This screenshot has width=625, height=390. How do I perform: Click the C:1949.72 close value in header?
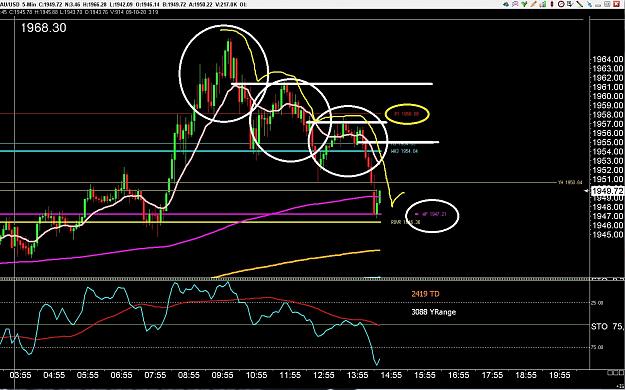(51, 4)
